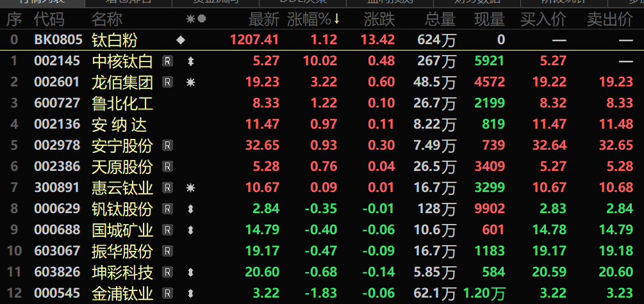This screenshot has height=304, width=644.
Task: Click the 坤彩科技 stock name
Action: (x=122, y=273)
